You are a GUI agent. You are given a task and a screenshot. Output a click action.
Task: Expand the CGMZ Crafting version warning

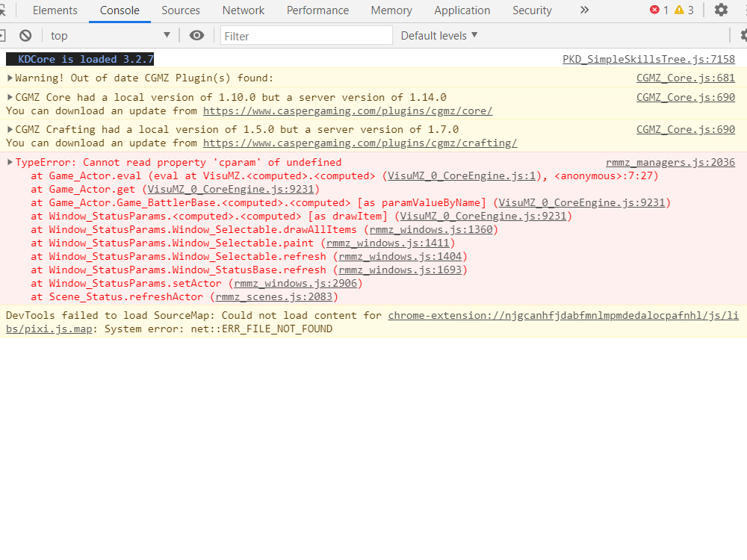tap(10, 129)
